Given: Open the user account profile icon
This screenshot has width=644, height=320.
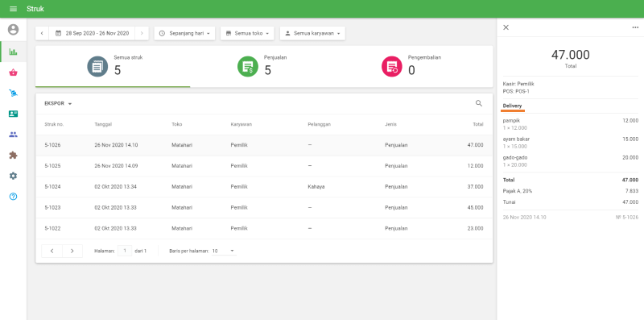Looking at the screenshot, I should (13, 30).
